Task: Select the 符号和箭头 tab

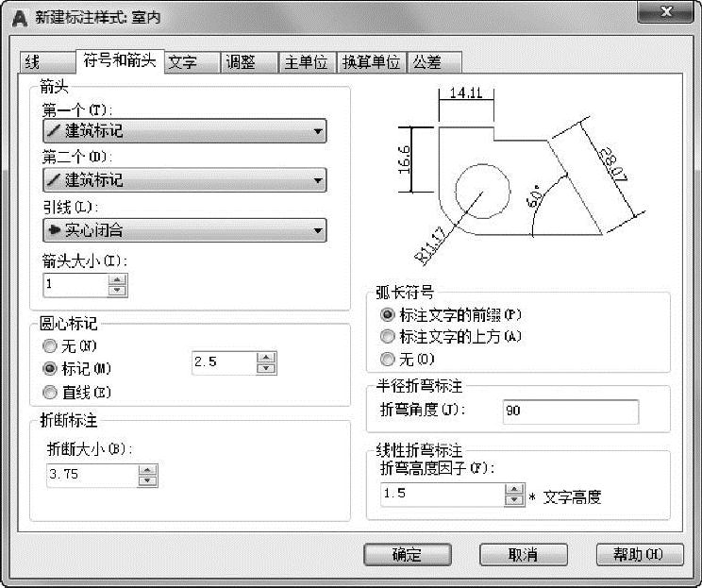Action: (x=120, y=60)
